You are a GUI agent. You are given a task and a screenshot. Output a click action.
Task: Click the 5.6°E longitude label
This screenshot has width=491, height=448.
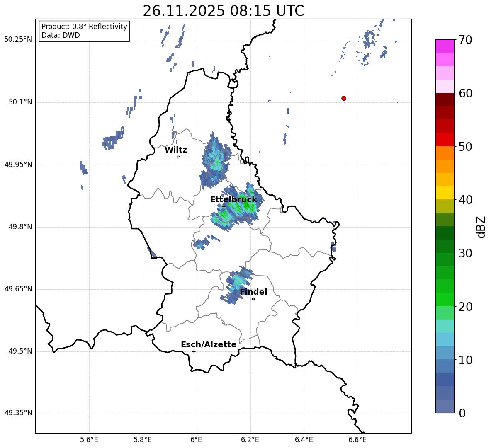(89, 440)
